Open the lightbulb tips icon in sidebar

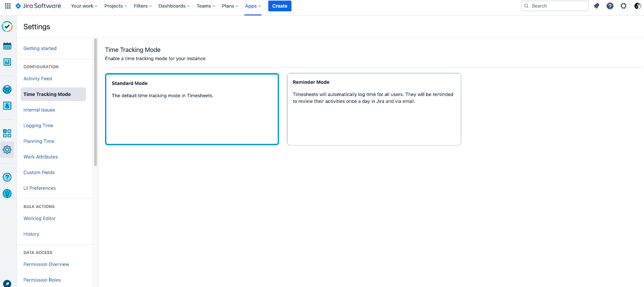7,193
